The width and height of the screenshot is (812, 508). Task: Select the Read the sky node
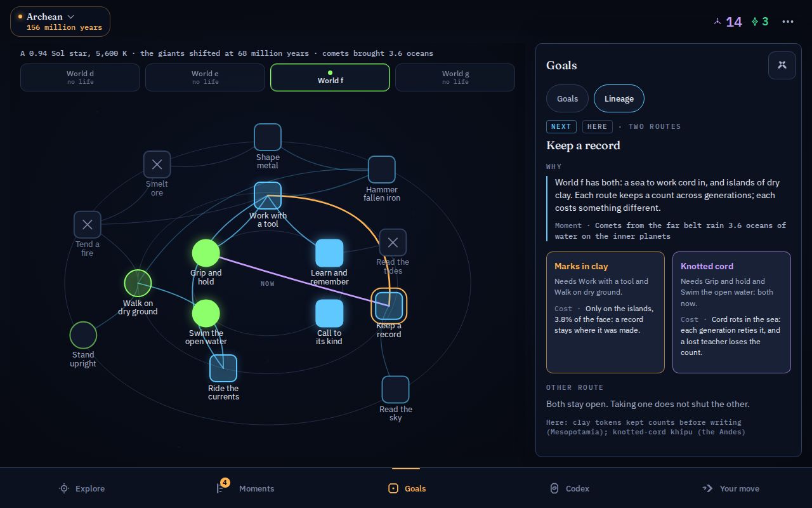pos(396,389)
